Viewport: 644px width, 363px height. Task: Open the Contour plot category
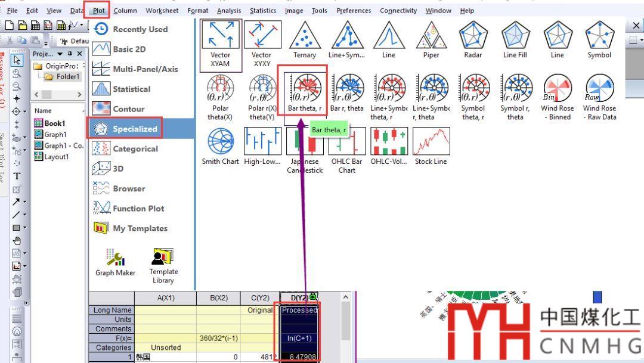tap(142, 109)
